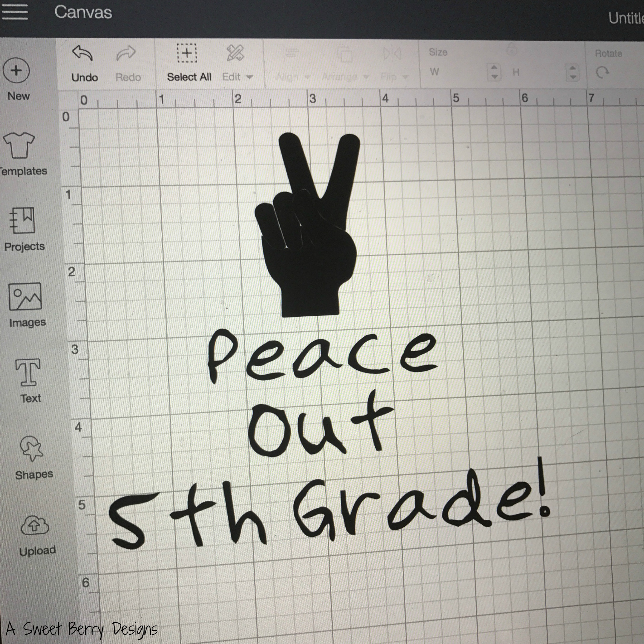This screenshot has height=644, width=644.
Task: Open the Images picture icon
Action: 25,296
